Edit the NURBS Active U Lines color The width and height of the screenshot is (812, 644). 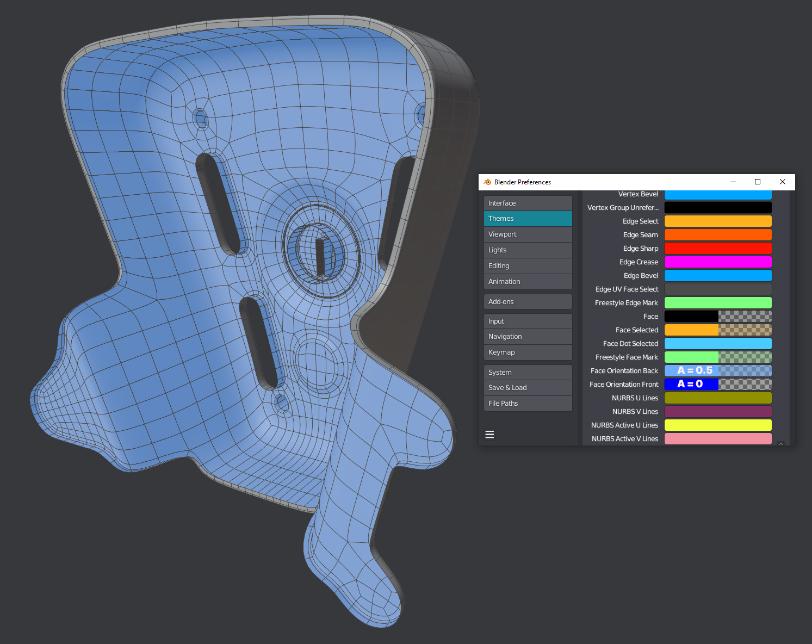coord(717,425)
